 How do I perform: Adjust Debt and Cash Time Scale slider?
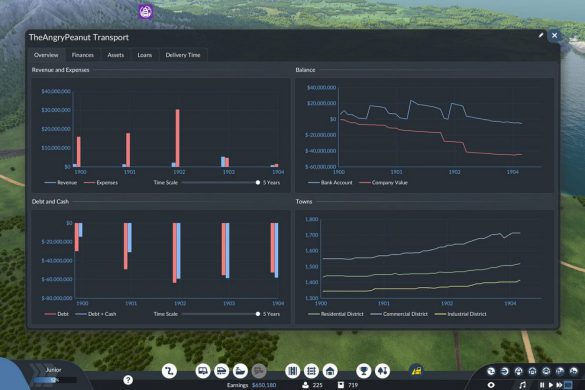220,314
